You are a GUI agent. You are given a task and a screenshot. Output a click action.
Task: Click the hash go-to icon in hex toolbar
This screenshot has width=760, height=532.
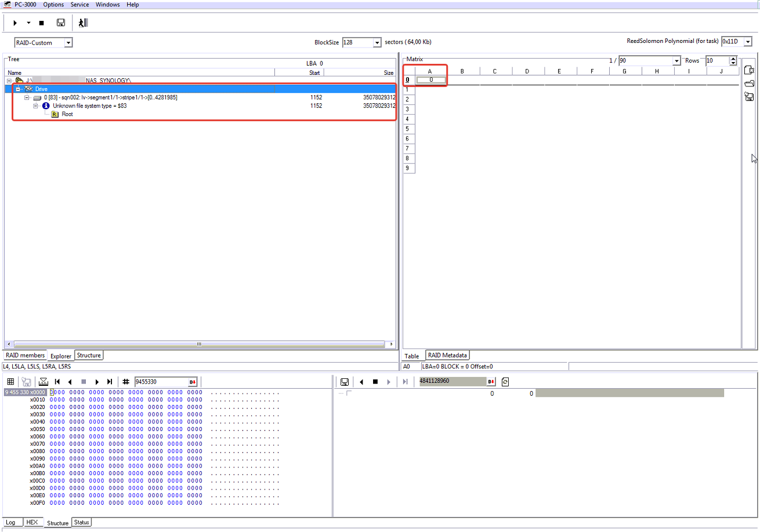click(126, 382)
